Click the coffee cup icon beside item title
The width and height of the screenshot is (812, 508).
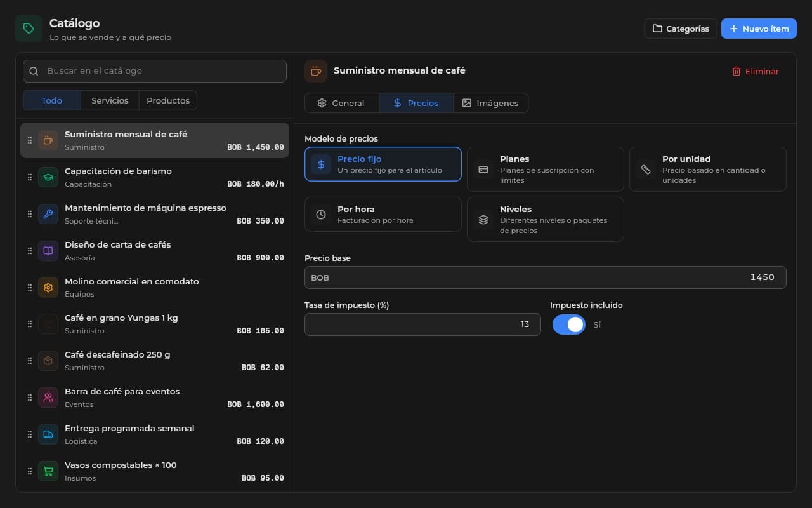[316, 71]
